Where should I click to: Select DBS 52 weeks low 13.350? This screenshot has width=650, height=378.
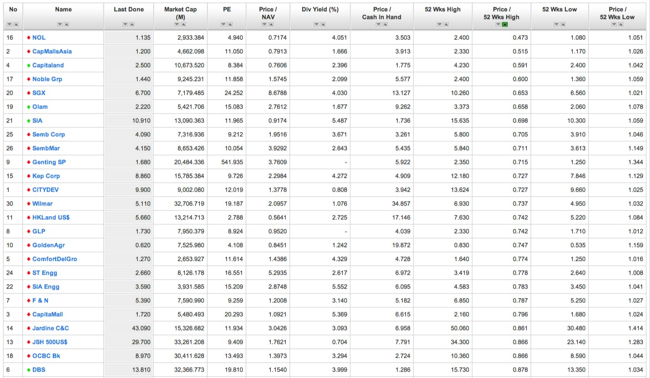click(576, 370)
